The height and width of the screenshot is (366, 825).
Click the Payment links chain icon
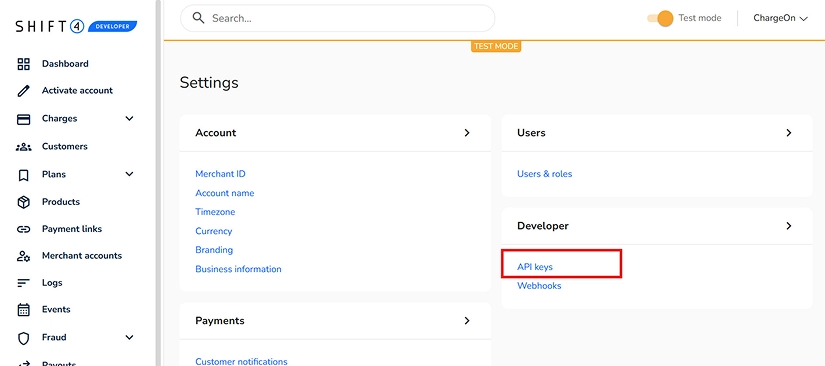click(24, 229)
